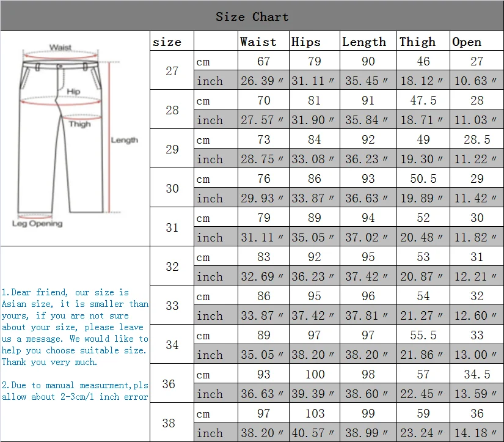The width and height of the screenshot is (504, 442).
Task: Click the hips value 86 cell
Action: point(315,179)
